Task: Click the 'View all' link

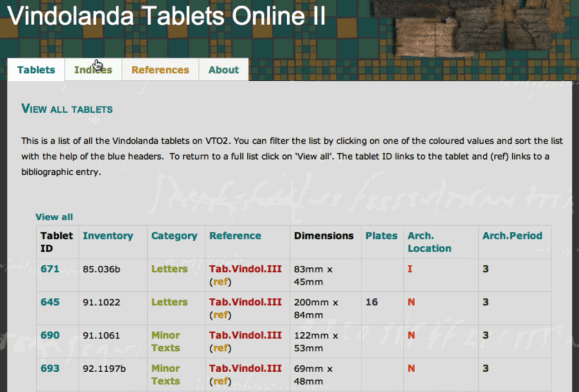Action: tap(54, 217)
